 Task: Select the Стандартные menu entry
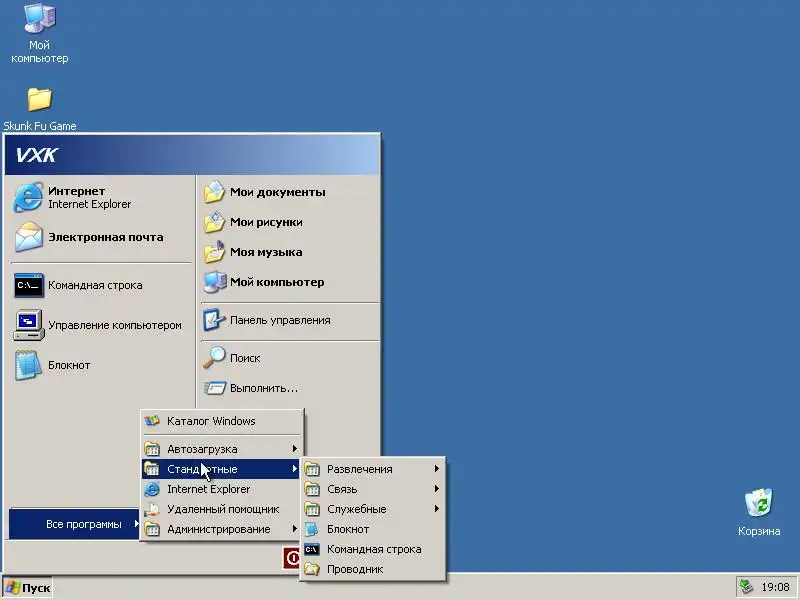tap(222, 469)
